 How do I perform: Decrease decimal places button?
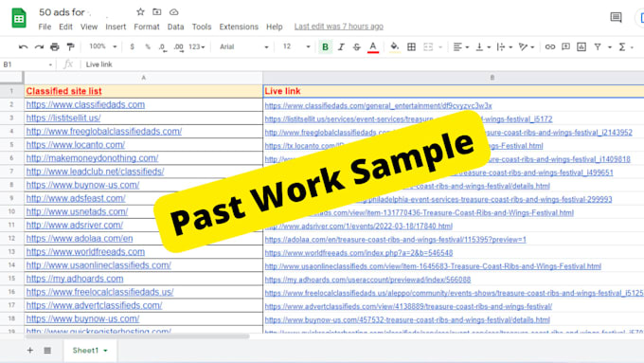pyautogui.click(x=163, y=47)
